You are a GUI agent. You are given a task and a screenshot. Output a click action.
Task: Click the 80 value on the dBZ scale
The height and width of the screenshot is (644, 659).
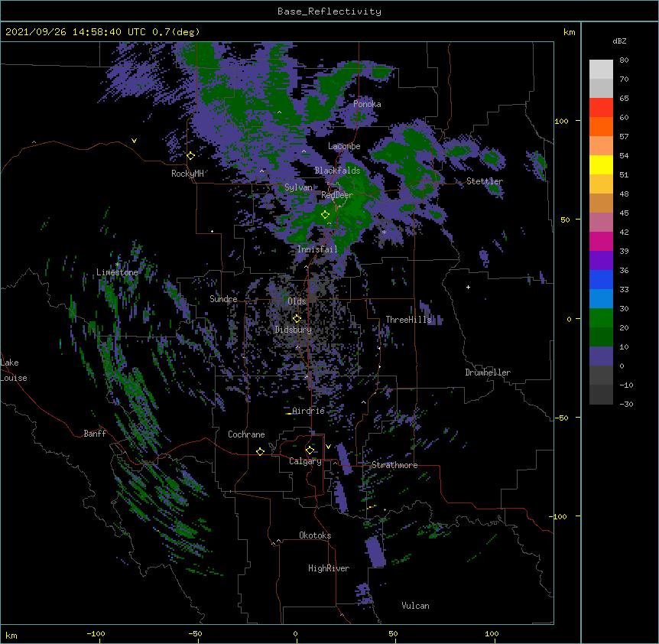624,60
